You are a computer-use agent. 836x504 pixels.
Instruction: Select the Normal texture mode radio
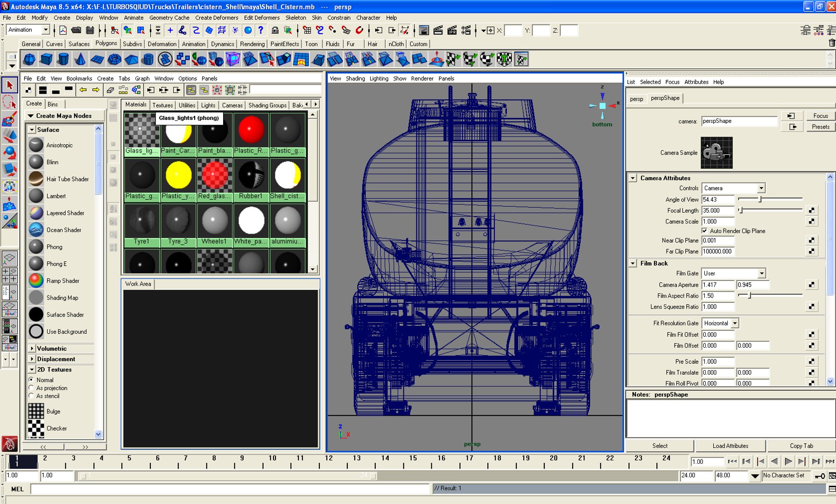[31, 380]
